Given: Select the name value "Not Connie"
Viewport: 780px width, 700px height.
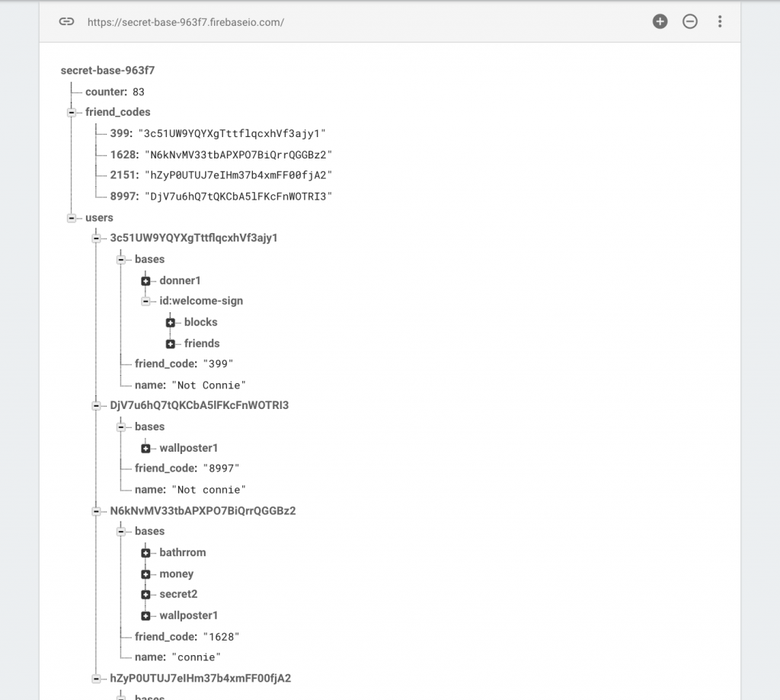Looking at the screenshot, I should (x=209, y=385).
